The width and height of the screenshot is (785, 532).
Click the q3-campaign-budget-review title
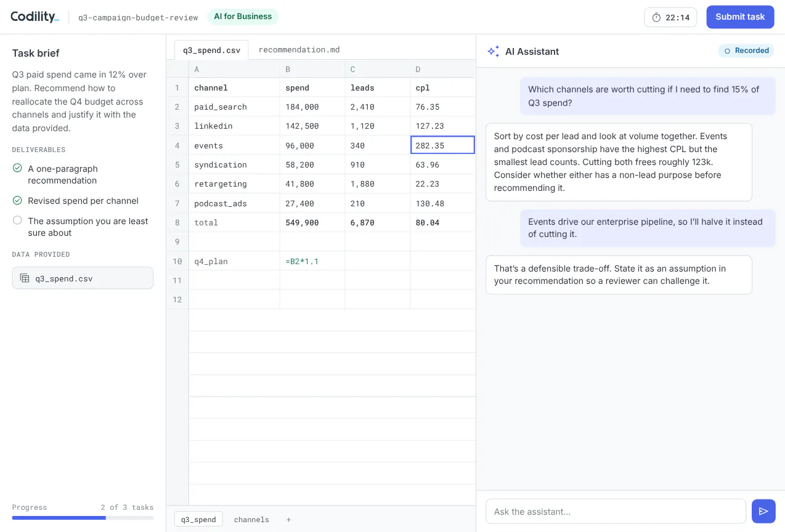138,17
